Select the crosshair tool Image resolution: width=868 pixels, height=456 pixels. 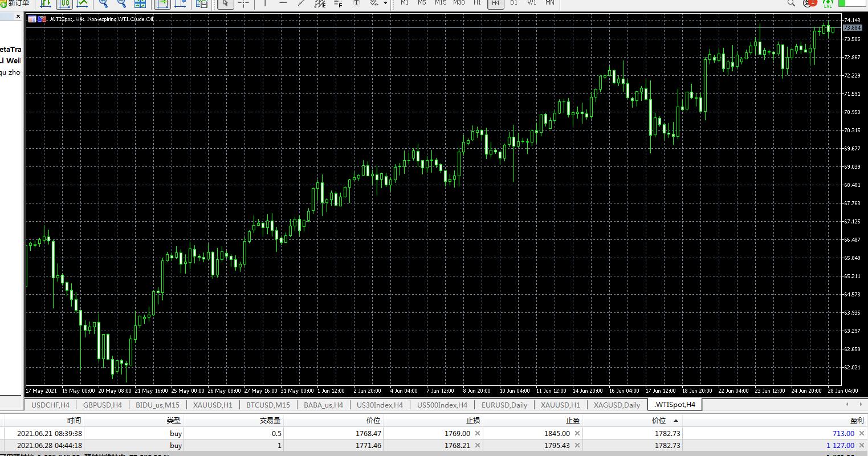coord(244,3)
